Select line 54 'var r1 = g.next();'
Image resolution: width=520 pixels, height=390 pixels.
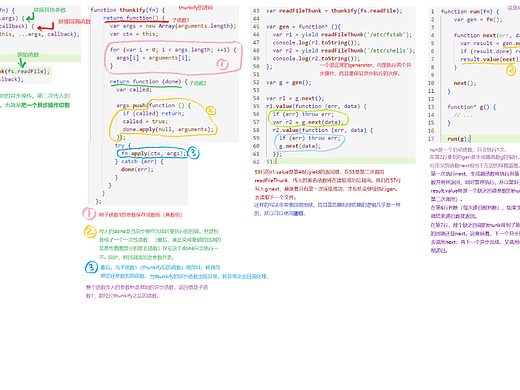(x=295, y=98)
